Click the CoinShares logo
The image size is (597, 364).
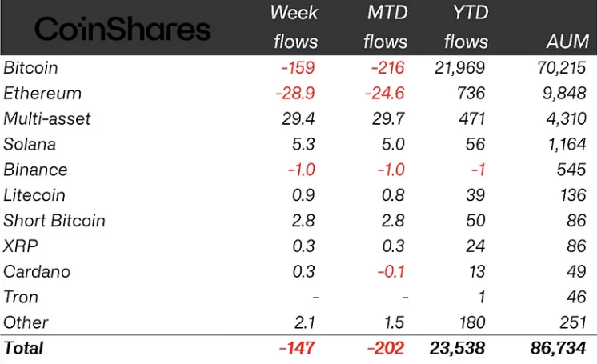point(123,30)
